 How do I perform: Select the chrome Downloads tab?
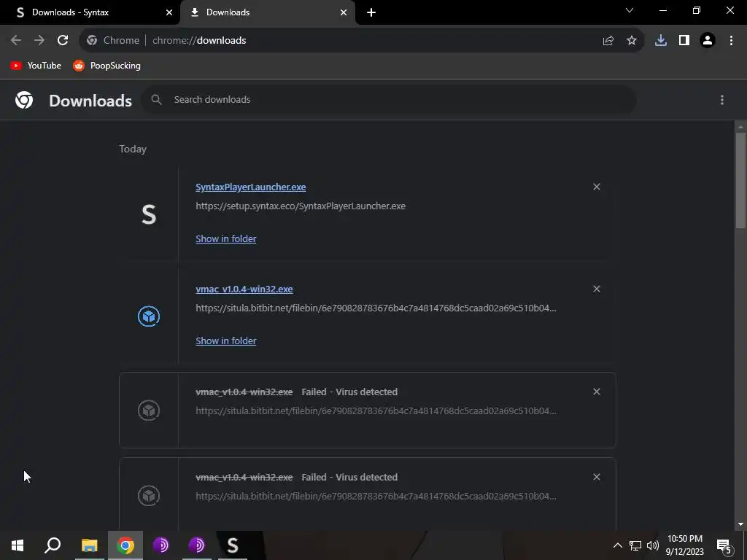[x=268, y=12]
